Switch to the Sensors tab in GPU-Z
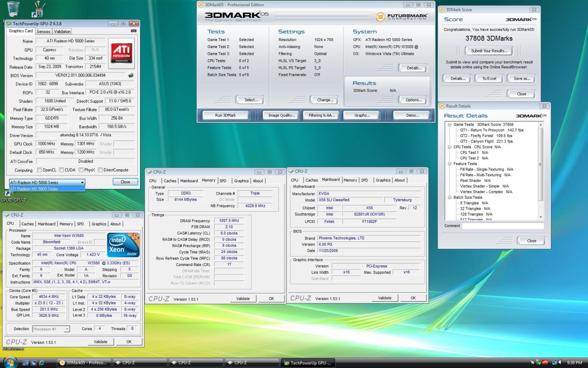The image size is (588, 368). coord(43,32)
